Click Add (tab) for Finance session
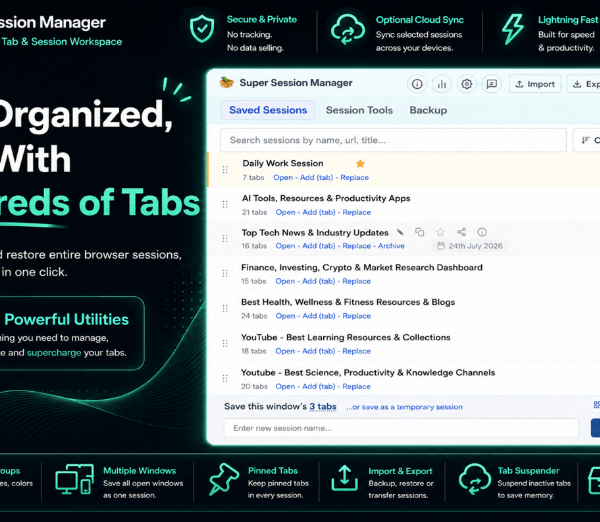The width and height of the screenshot is (600, 522). 318,281
